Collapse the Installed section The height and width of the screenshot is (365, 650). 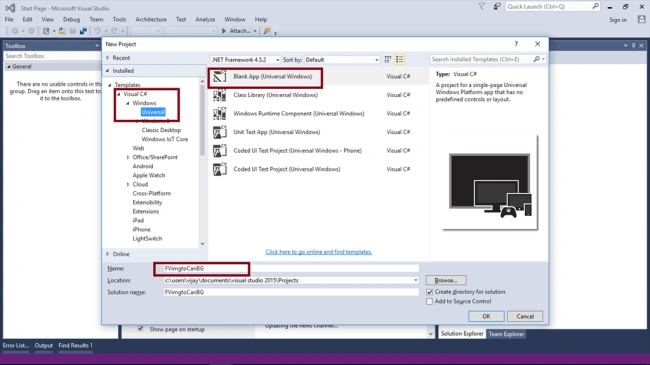click(108, 71)
